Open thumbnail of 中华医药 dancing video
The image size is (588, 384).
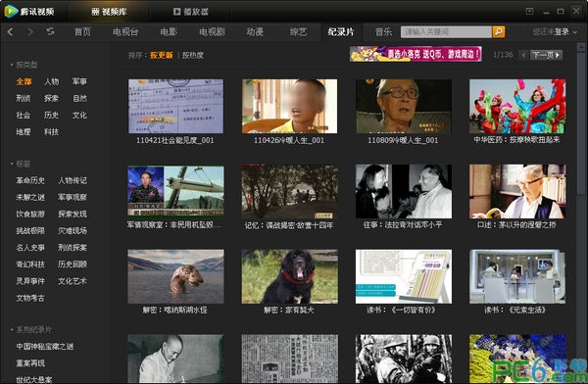coord(517,106)
